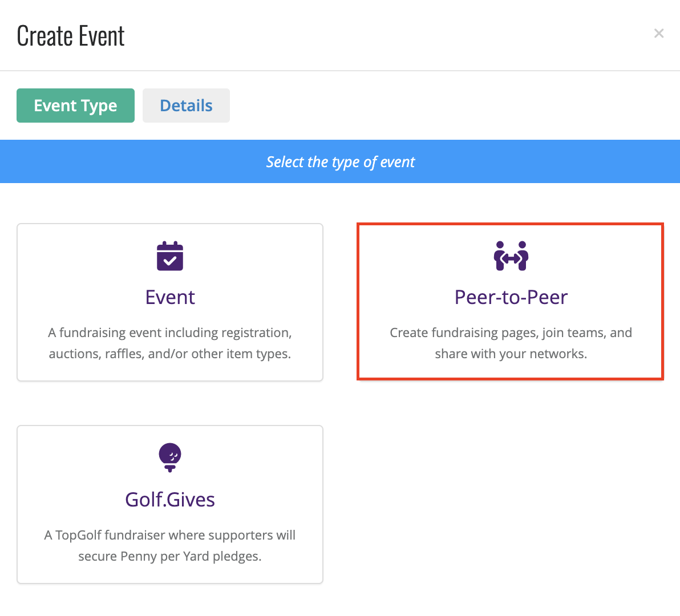Close the Create Event dialog
The height and width of the screenshot is (616, 680).
pyautogui.click(x=659, y=34)
